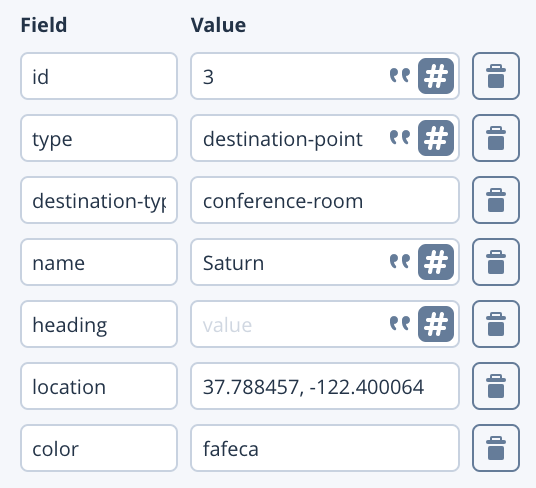536x488 pixels.
Task: Toggle hash number type for heading
Action: pyautogui.click(x=436, y=324)
